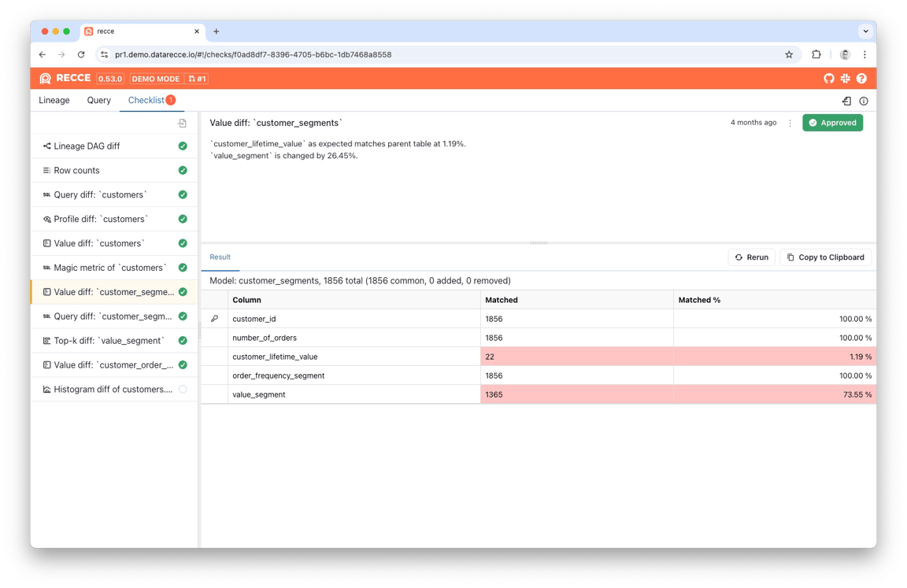Collapse the checklist sidebar with its pin icon
Viewport: 907px width, 588px height.
click(x=181, y=124)
